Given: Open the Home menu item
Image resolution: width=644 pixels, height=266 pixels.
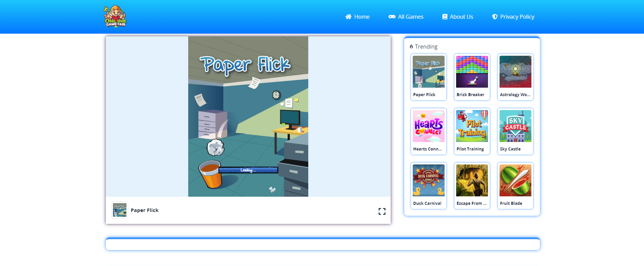Looking at the screenshot, I should 362,17.
